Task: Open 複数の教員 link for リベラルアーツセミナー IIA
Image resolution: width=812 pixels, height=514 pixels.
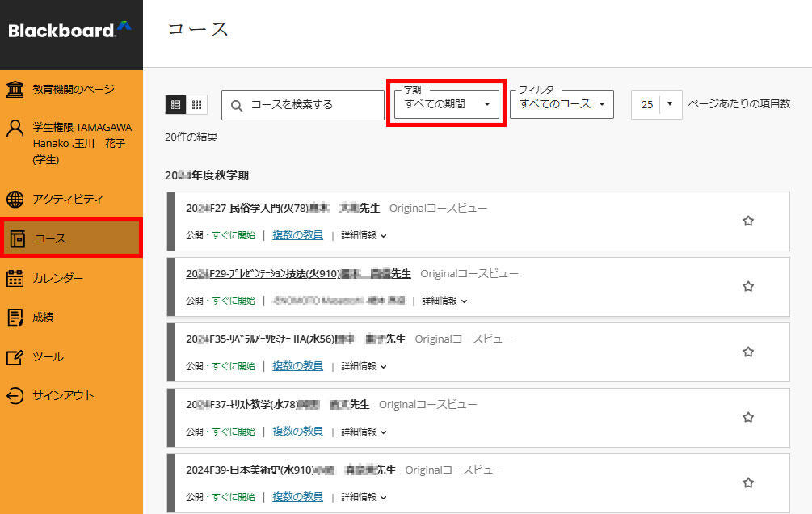Action: coord(298,366)
